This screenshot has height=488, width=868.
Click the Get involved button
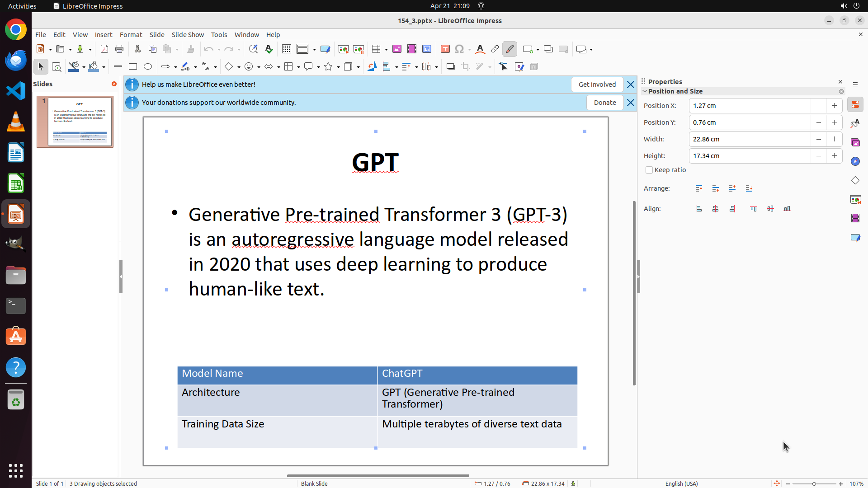pyautogui.click(x=597, y=84)
